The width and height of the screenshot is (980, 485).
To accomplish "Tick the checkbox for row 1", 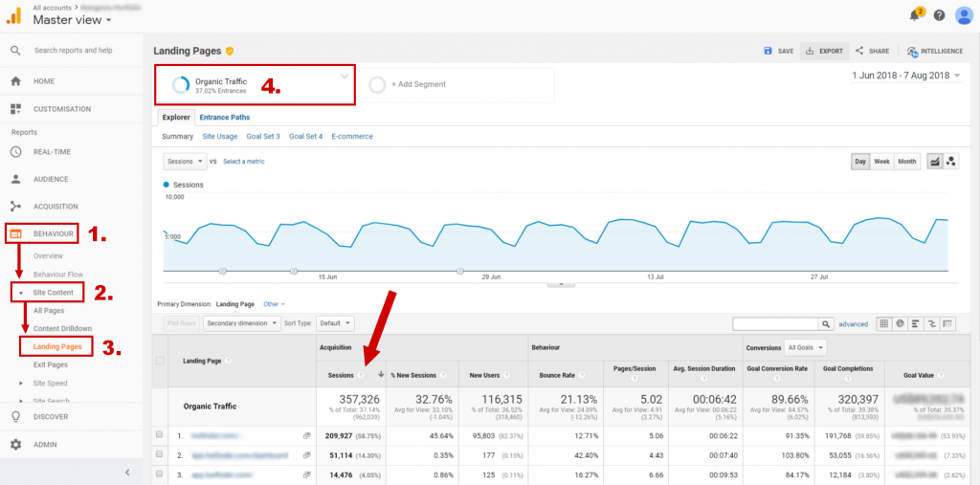I will click(x=160, y=433).
